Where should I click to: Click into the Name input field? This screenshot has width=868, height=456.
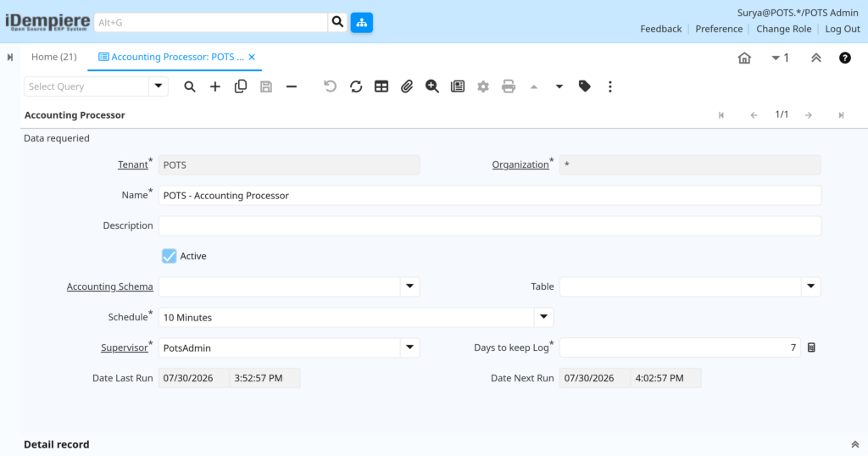click(x=490, y=195)
